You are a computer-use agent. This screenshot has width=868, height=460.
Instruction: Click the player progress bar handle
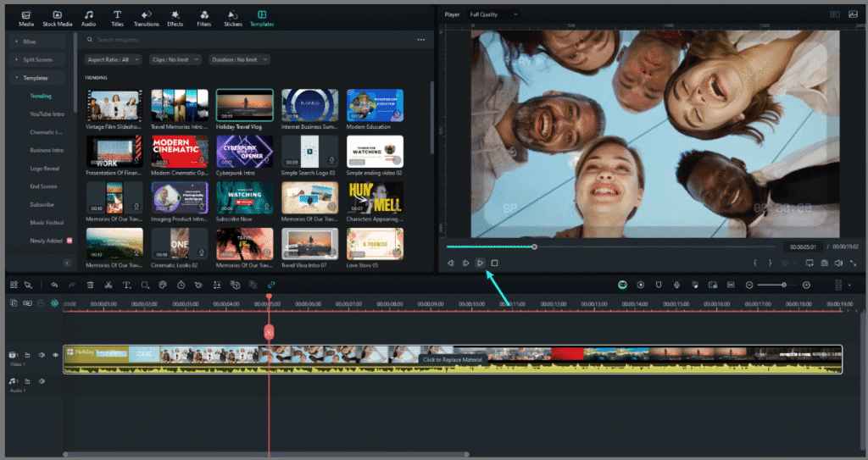534,247
